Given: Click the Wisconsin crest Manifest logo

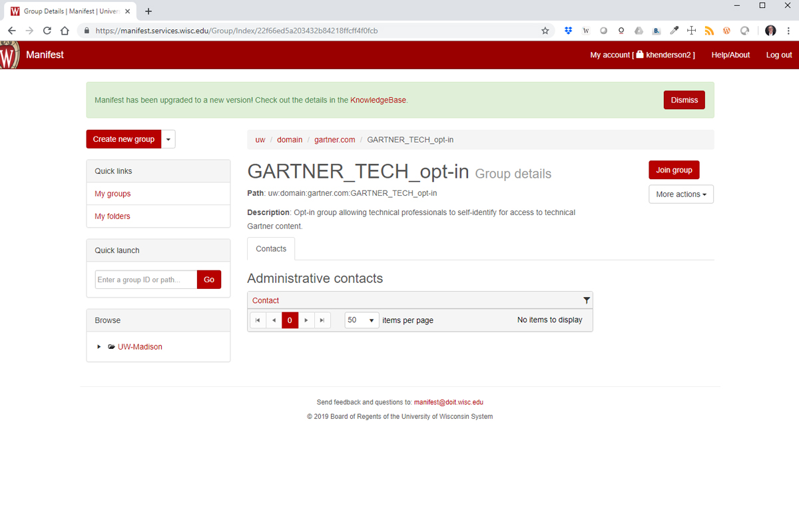Looking at the screenshot, I should click(x=9, y=55).
